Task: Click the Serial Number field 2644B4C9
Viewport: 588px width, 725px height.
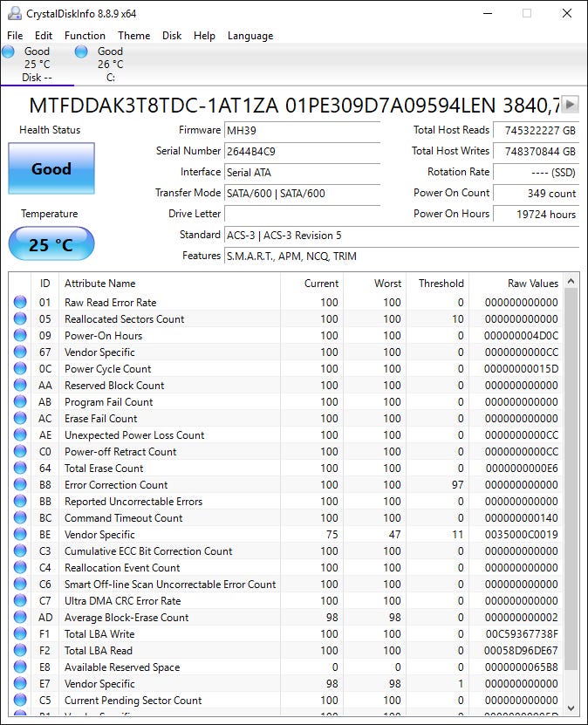Action: coord(302,151)
